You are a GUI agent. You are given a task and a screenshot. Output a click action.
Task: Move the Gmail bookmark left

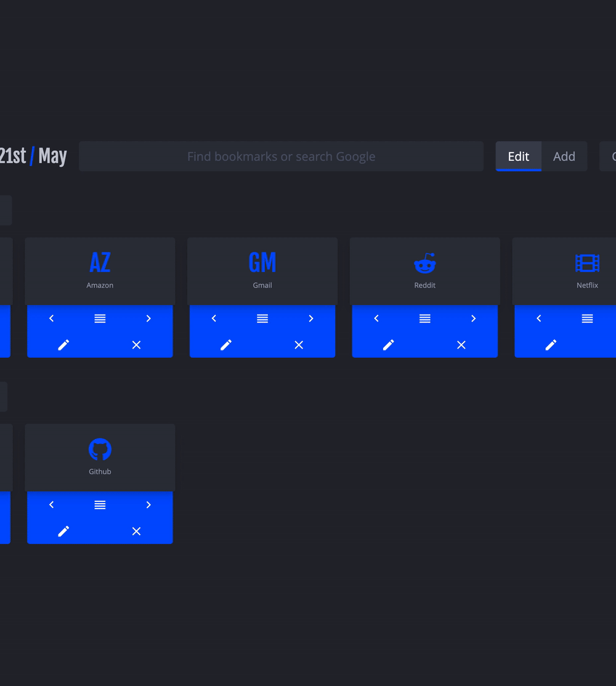tap(214, 318)
